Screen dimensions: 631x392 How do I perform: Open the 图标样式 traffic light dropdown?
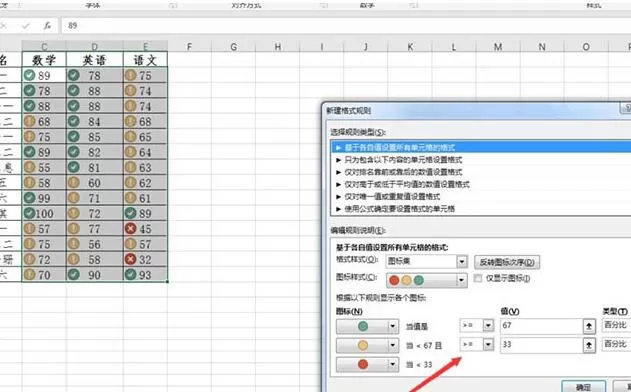(x=462, y=280)
